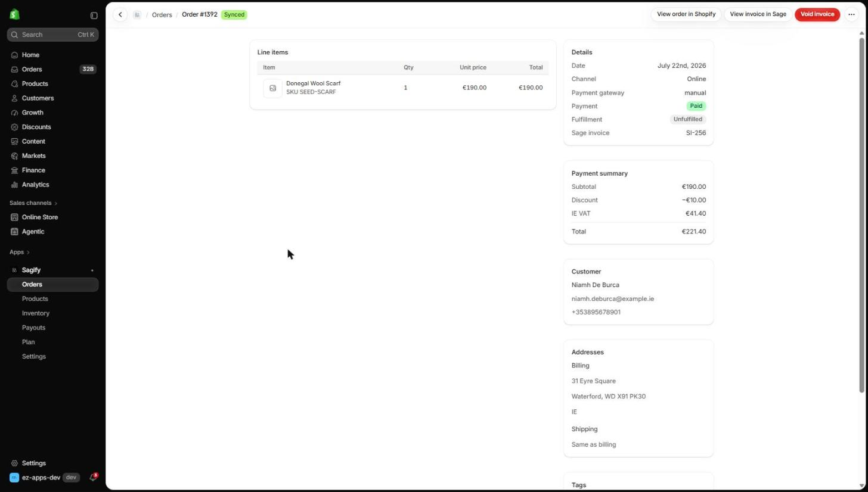Viewport: 868px width, 492px height.
Task: Click View order in Shopify button
Action: (x=686, y=14)
